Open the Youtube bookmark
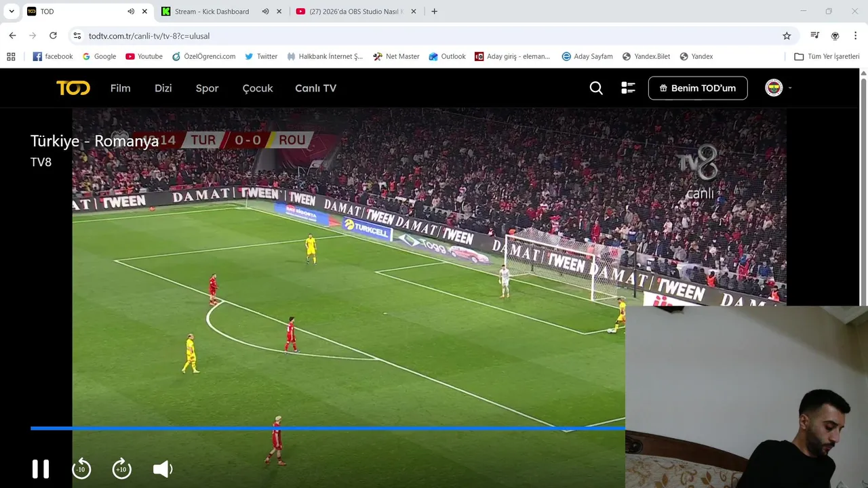The width and height of the screenshot is (868, 488). (x=144, y=56)
